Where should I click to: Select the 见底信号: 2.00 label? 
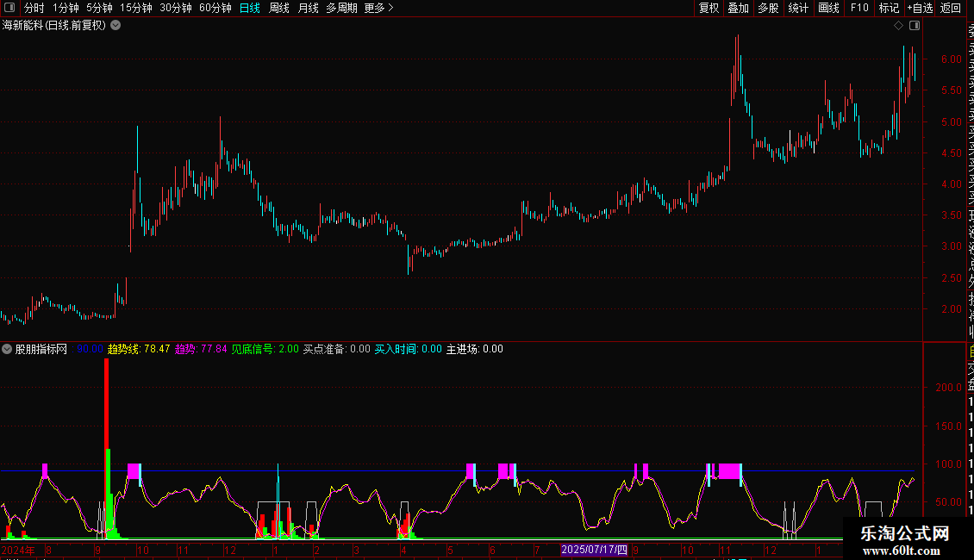coord(265,349)
